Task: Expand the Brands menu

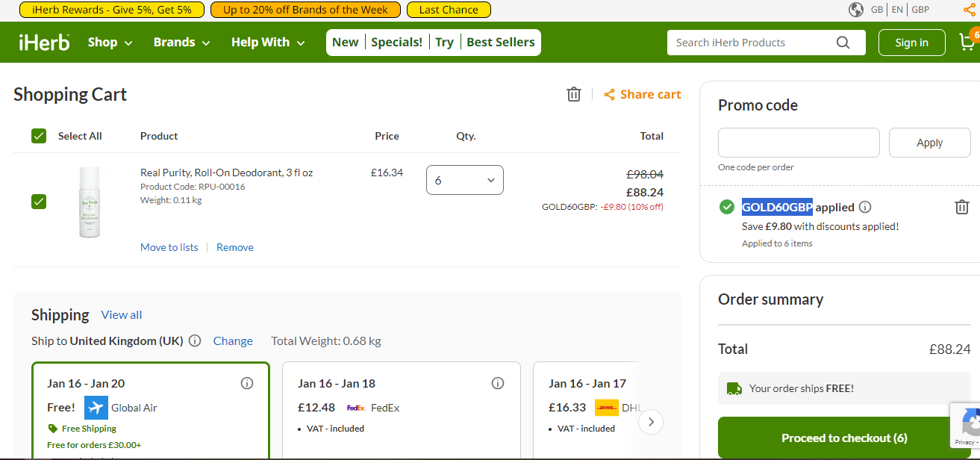Action: pos(182,43)
